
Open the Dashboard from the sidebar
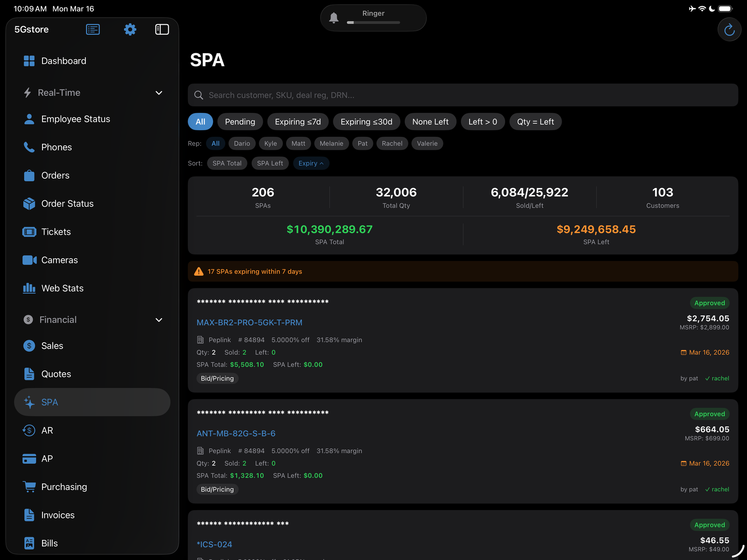point(63,61)
